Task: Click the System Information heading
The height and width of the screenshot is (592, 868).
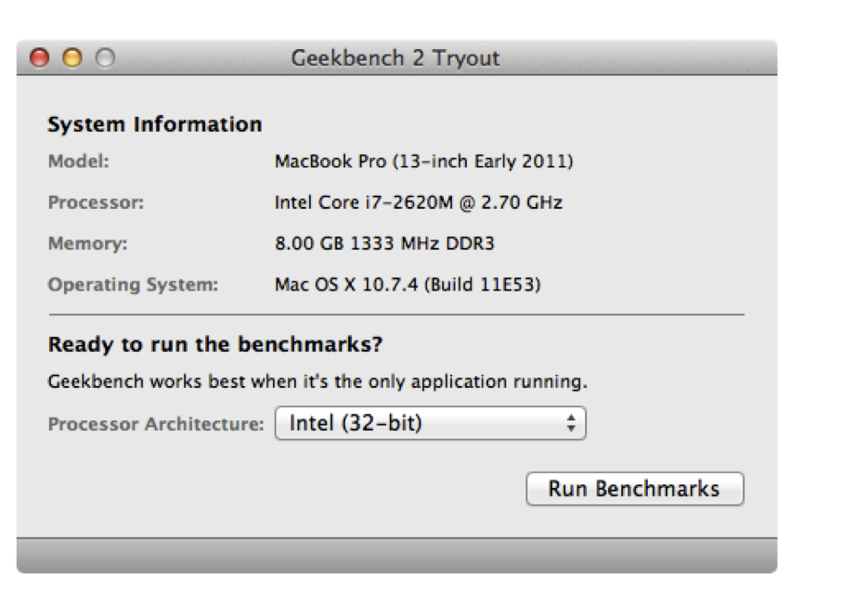Action: 155,122
